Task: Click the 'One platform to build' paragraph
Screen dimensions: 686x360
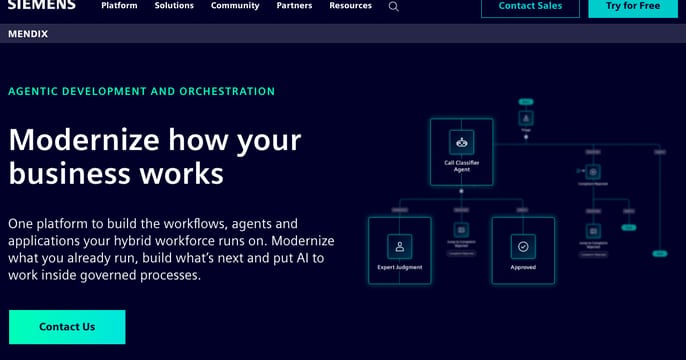Action: point(171,249)
